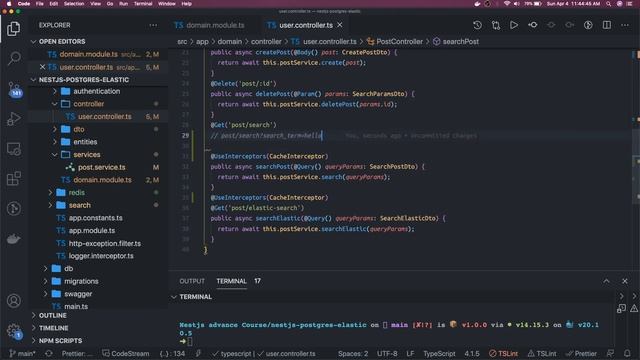This screenshot has width=640, height=360.
Task: Maximize the terminal panel with chevron up
Action: 607,281
